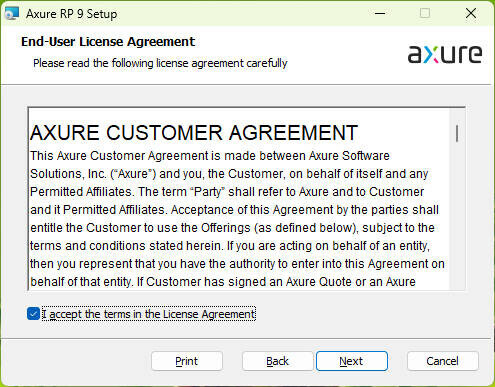The width and height of the screenshot is (495, 387).
Task: Click the scrollbar track below the thumb
Action: pyautogui.click(x=457, y=217)
